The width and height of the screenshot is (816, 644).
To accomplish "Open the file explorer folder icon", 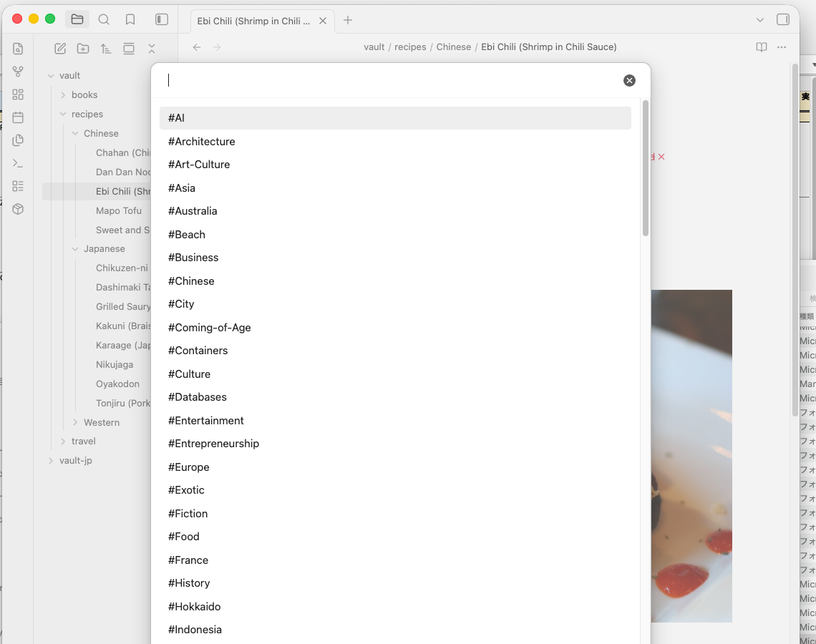I will [77, 20].
